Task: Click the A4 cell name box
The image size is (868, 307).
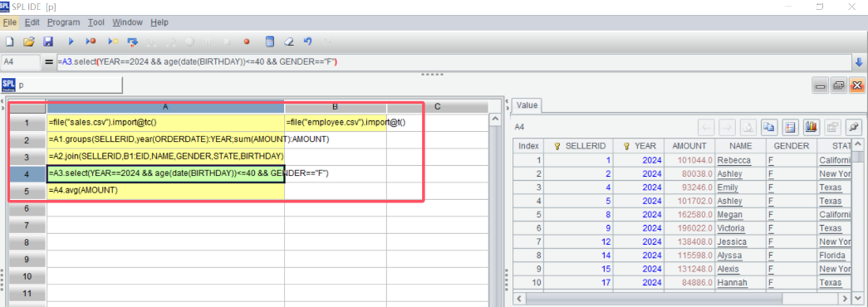Action: [x=21, y=62]
